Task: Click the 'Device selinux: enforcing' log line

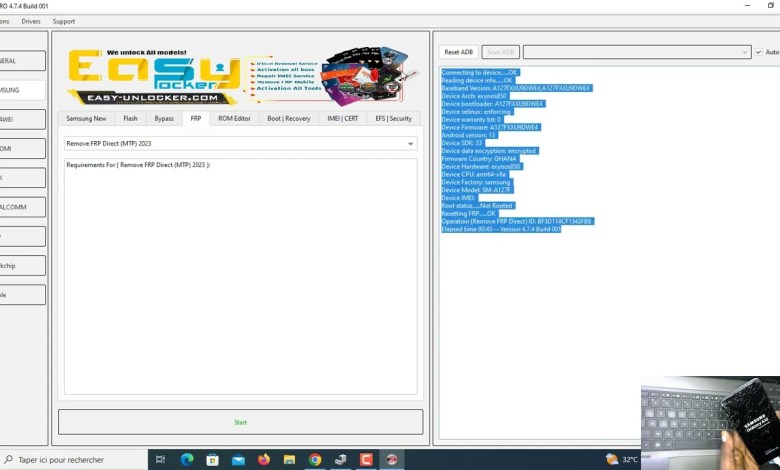Action: [477, 111]
